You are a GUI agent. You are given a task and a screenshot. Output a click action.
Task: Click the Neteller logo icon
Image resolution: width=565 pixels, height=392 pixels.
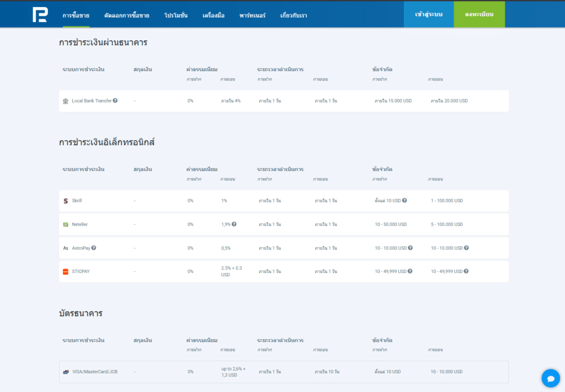(x=66, y=224)
